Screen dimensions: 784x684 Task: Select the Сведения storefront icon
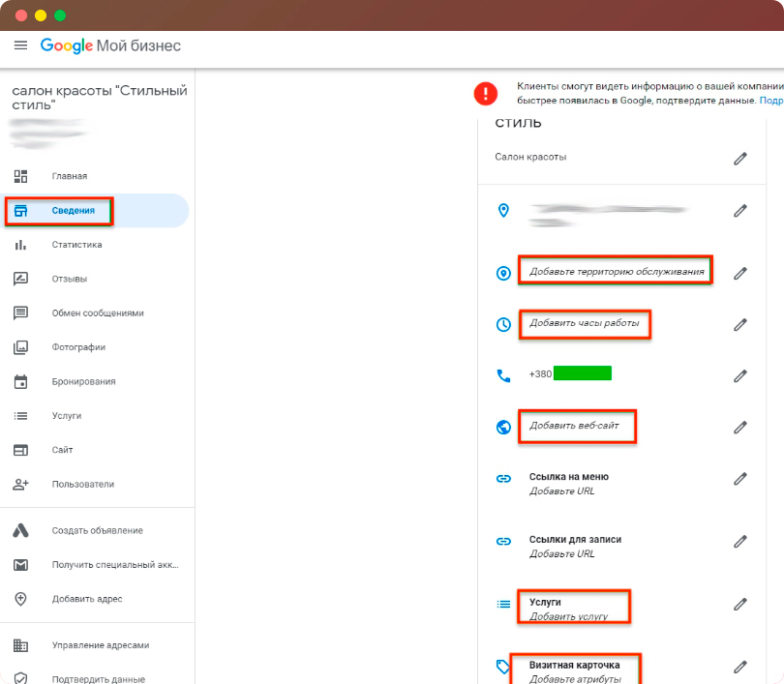point(20,210)
